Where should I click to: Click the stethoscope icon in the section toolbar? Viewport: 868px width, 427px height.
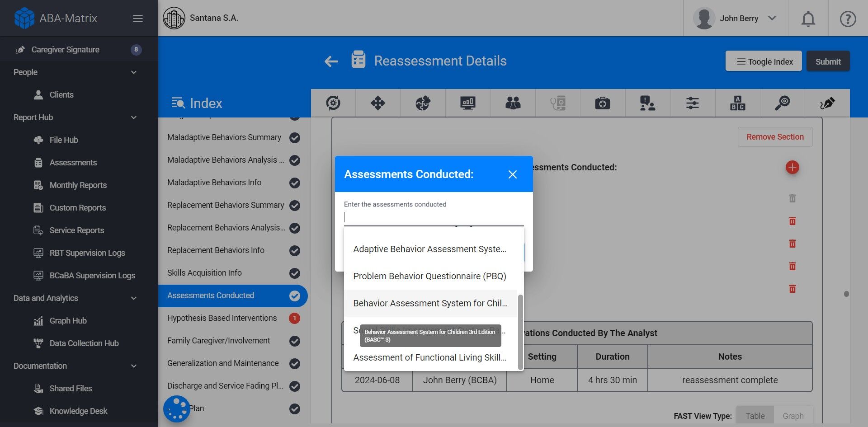[x=557, y=103]
